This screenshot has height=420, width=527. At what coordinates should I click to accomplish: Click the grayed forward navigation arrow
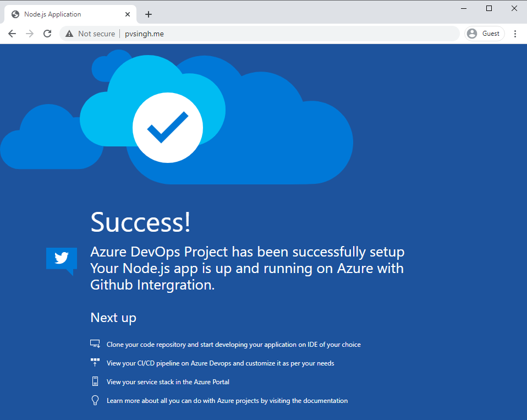point(29,33)
